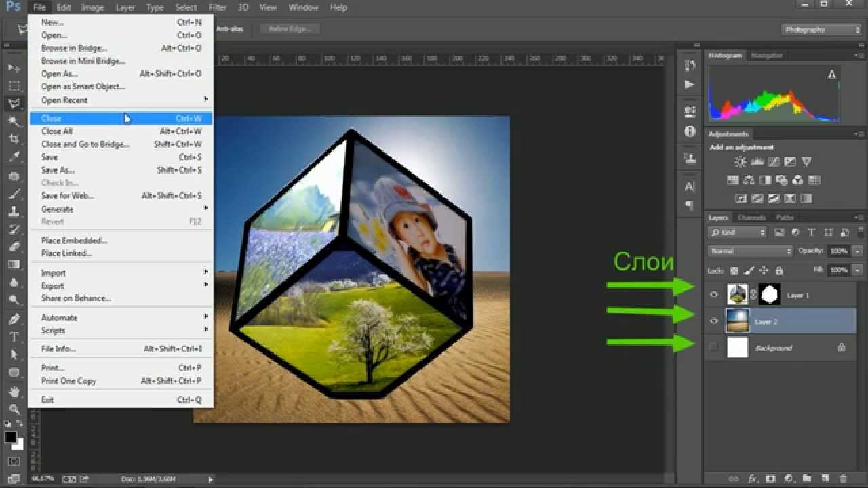Open the Kind filter dropdown

tap(738, 232)
